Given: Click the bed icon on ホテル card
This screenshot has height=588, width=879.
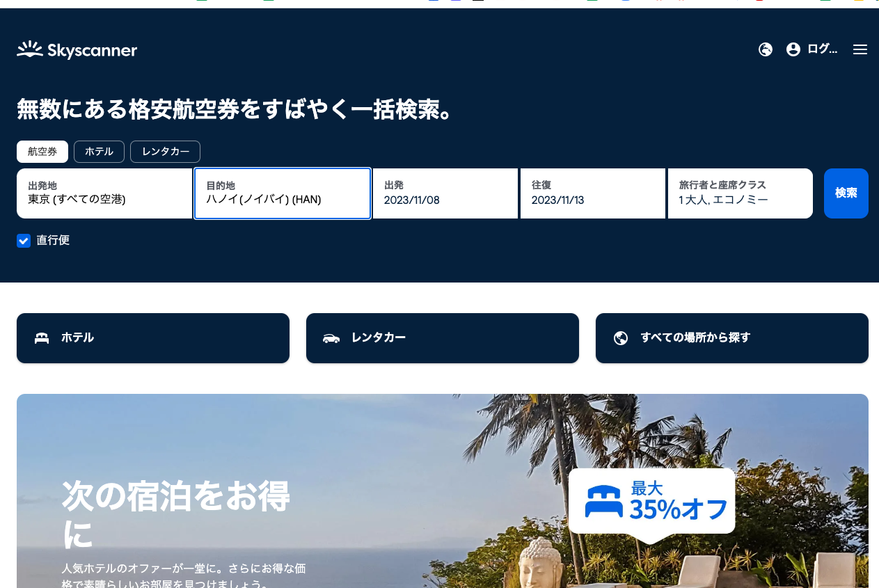Looking at the screenshot, I should point(42,338).
